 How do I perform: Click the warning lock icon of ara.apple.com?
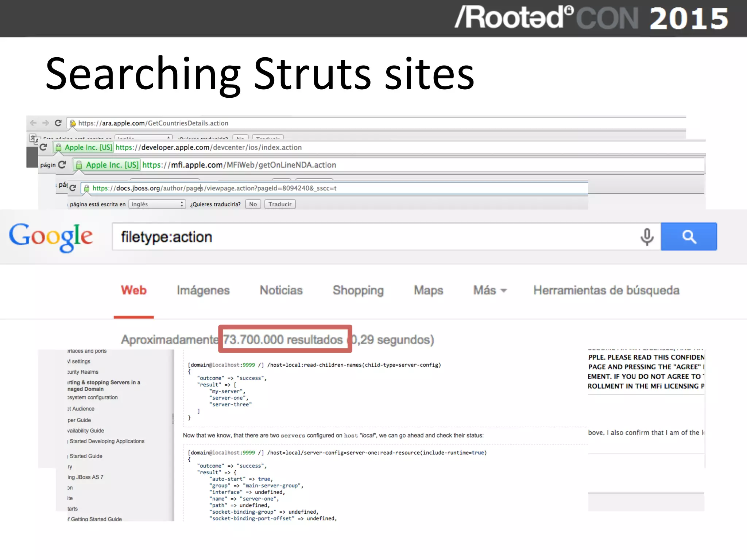(x=73, y=123)
